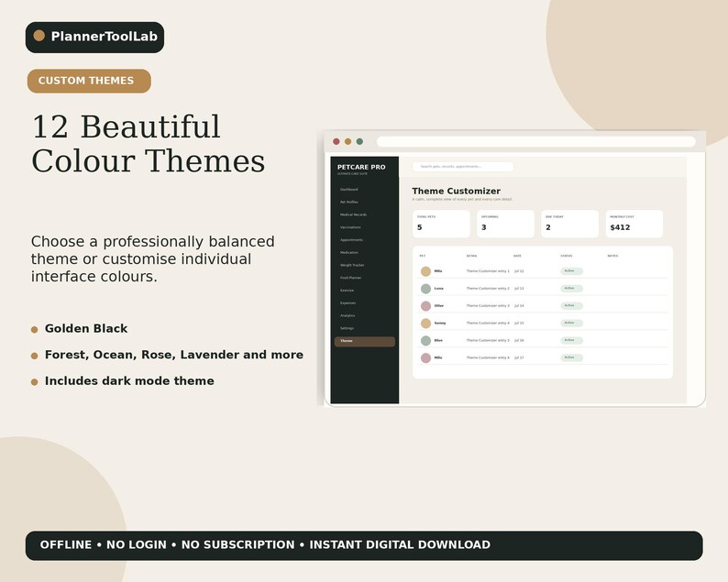
Task: Open Settings in the sidebar
Action: tap(347, 328)
